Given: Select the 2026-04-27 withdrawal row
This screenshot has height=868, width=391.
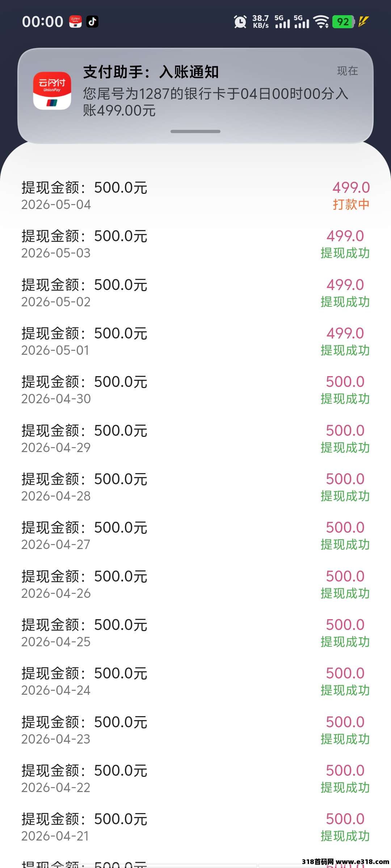Looking at the screenshot, I should [195, 536].
